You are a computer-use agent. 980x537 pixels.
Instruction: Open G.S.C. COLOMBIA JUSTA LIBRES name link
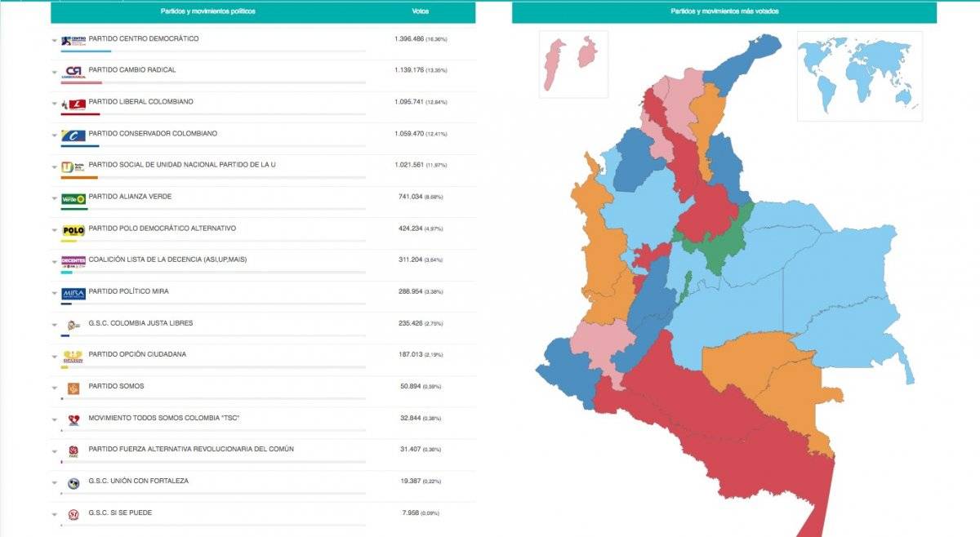tap(140, 323)
